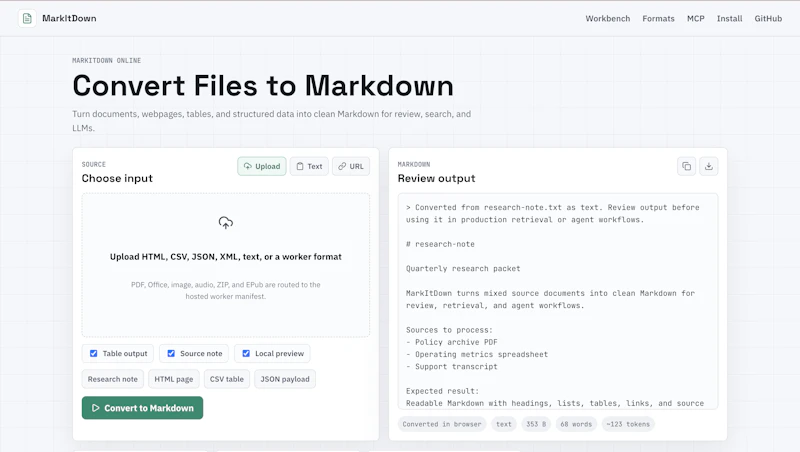Click the '# research-note' output line

440,244
